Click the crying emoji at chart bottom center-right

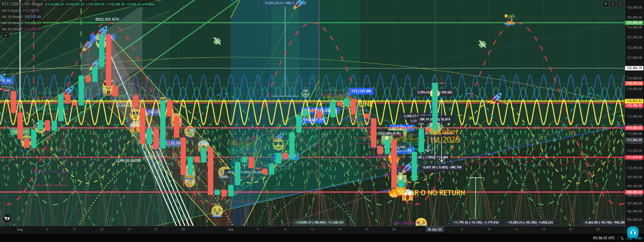pyautogui.click(x=421, y=222)
